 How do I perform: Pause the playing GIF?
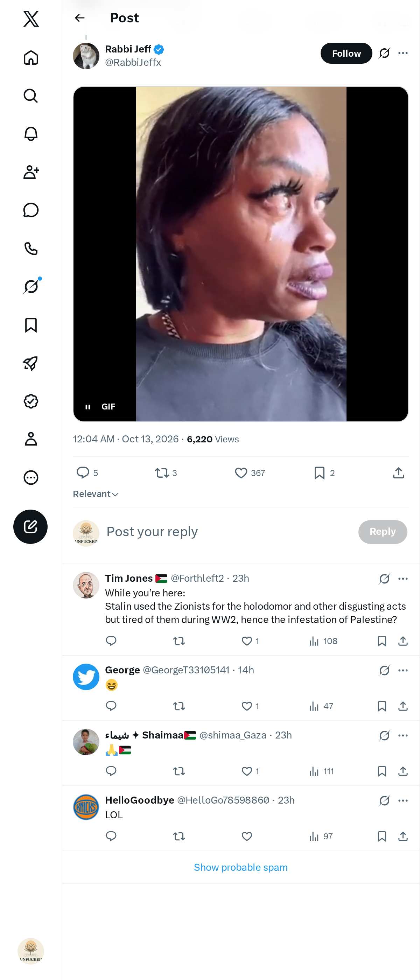click(x=88, y=407)
